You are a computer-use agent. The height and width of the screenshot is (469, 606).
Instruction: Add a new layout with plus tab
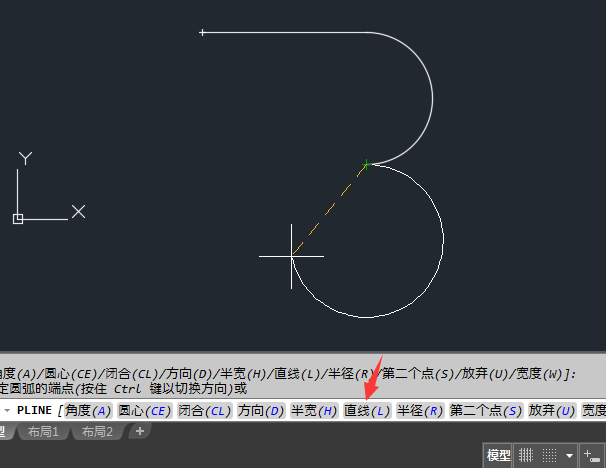coord(140,431)
